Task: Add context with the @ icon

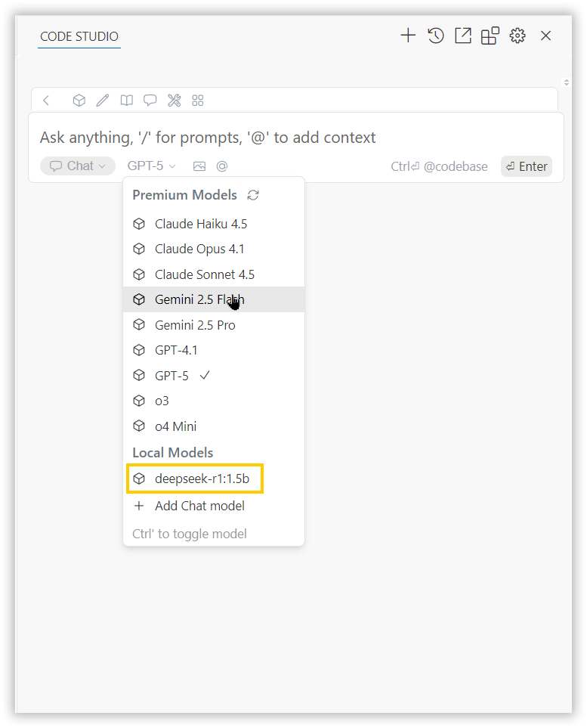Action: pos(221,166)
